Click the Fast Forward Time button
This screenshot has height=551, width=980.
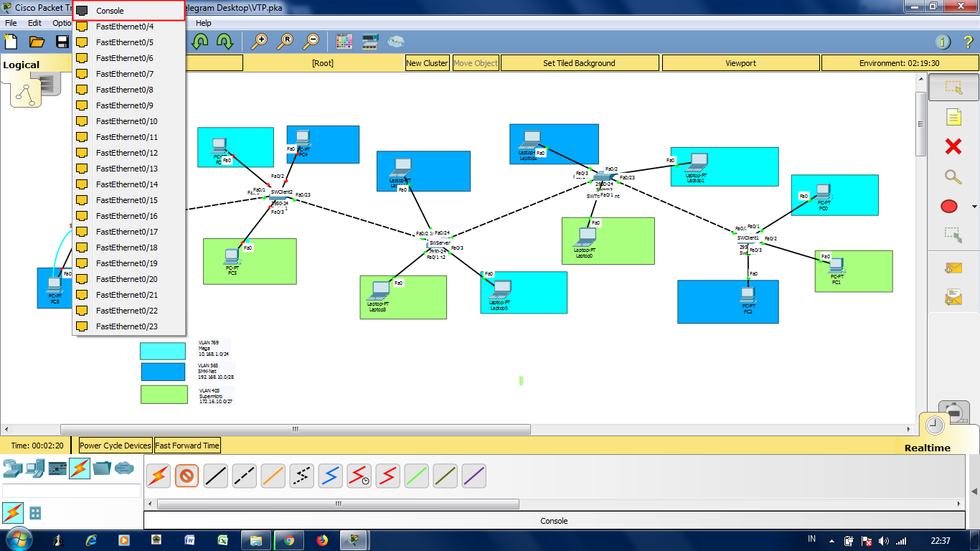coord(187,445)
